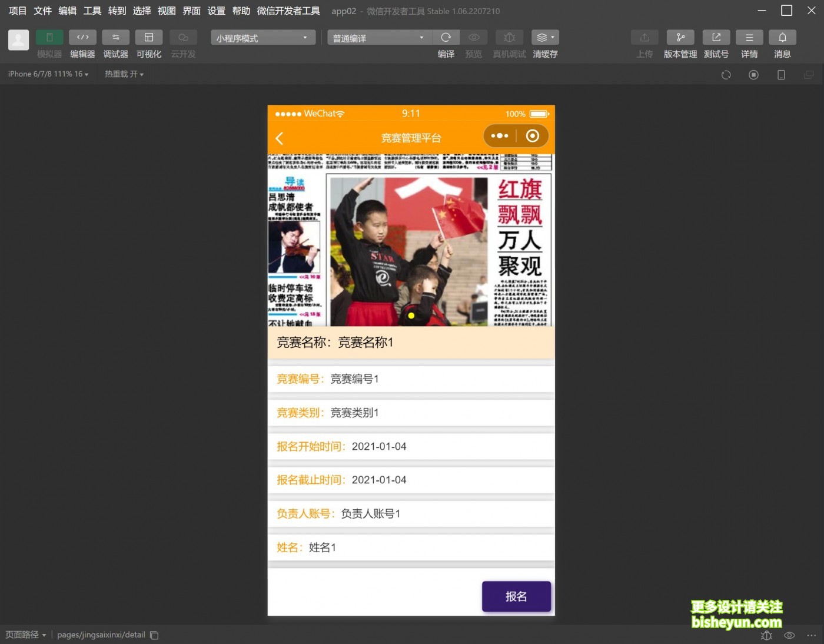Open the 设置 menu
The height and width of the screenshot is (644, 824).
click(216, 11)
